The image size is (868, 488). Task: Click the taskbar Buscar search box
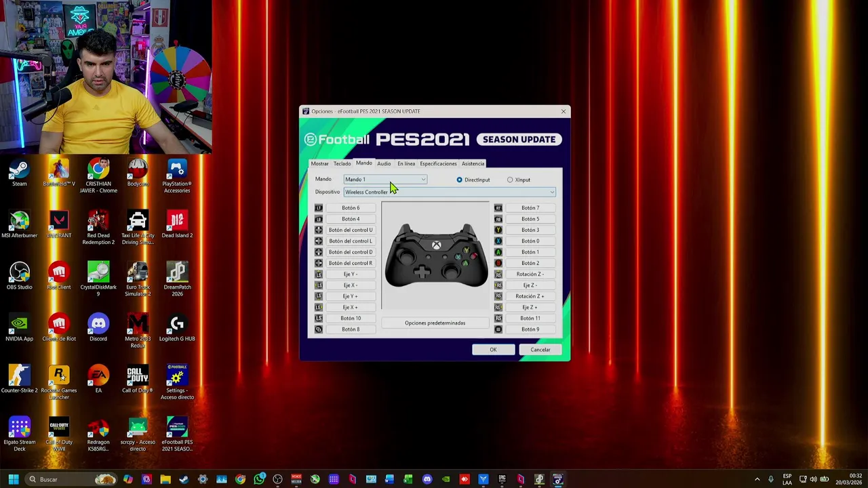click(71, 479)
